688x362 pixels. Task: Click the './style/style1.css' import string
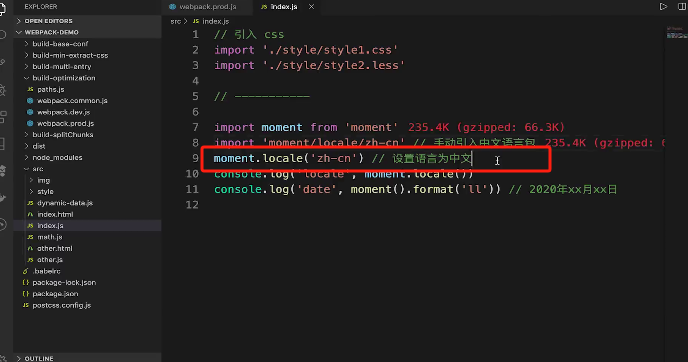(x=330, y=50)
